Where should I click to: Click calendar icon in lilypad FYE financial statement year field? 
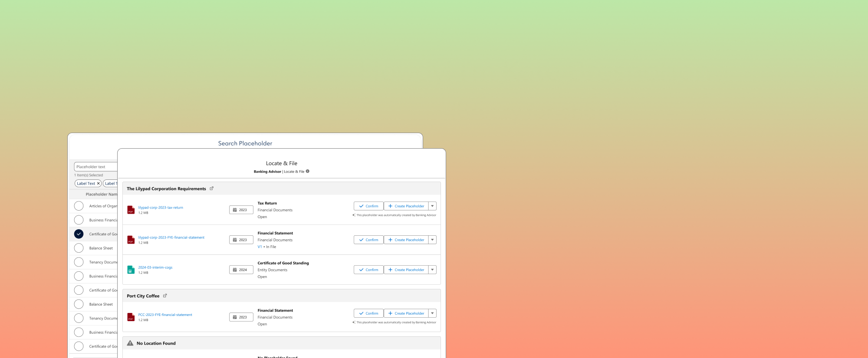click(x=235, y=240)
